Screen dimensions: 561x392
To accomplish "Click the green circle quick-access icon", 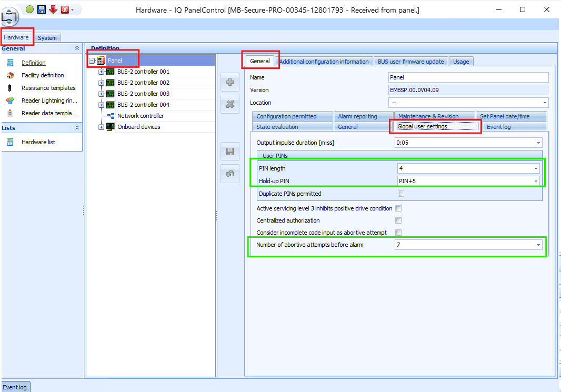I will coord(30,9).
